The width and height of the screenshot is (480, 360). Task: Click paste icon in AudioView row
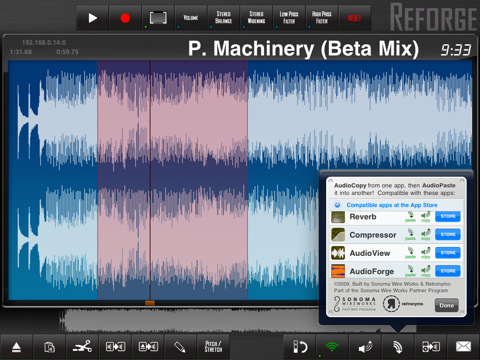click(411, 253)
